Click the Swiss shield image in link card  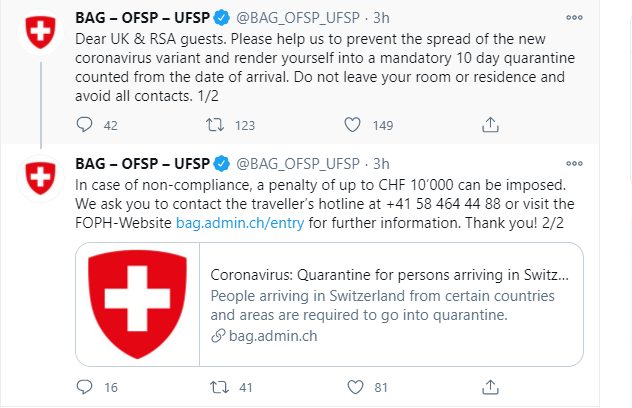[x=137, y=304]
